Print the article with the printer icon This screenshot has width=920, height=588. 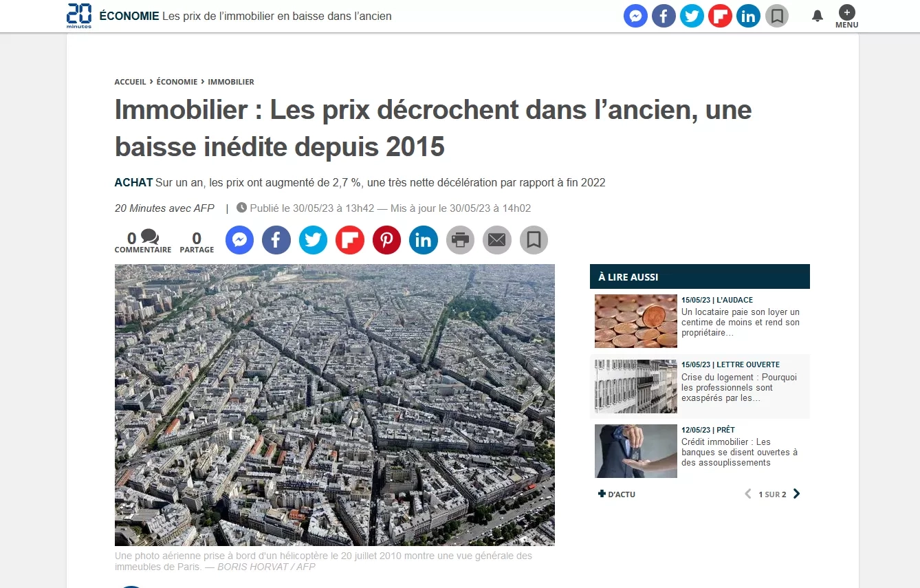pos(460,240)
